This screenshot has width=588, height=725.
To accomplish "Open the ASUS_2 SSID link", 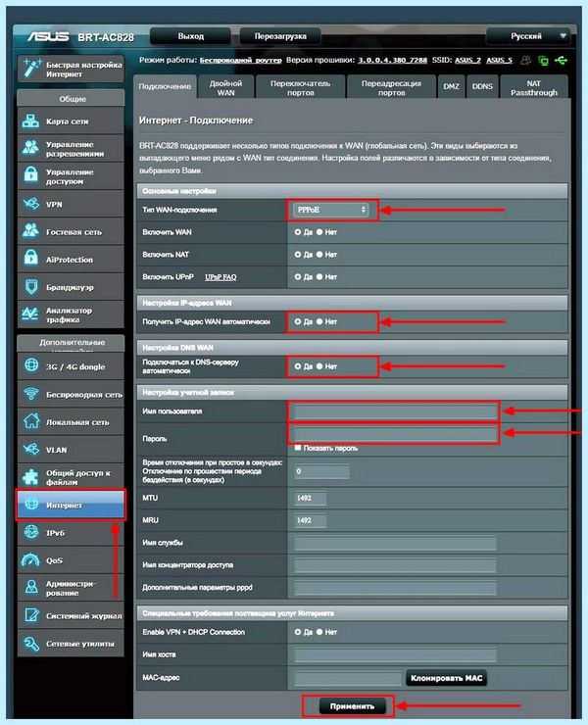I will pyautogui.click(x=467, y=60).
